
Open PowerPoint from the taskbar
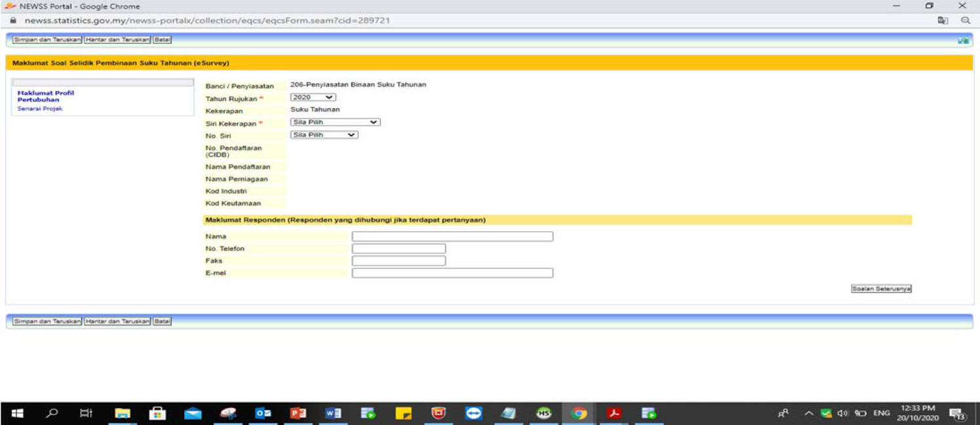click(x=298, y=413)
